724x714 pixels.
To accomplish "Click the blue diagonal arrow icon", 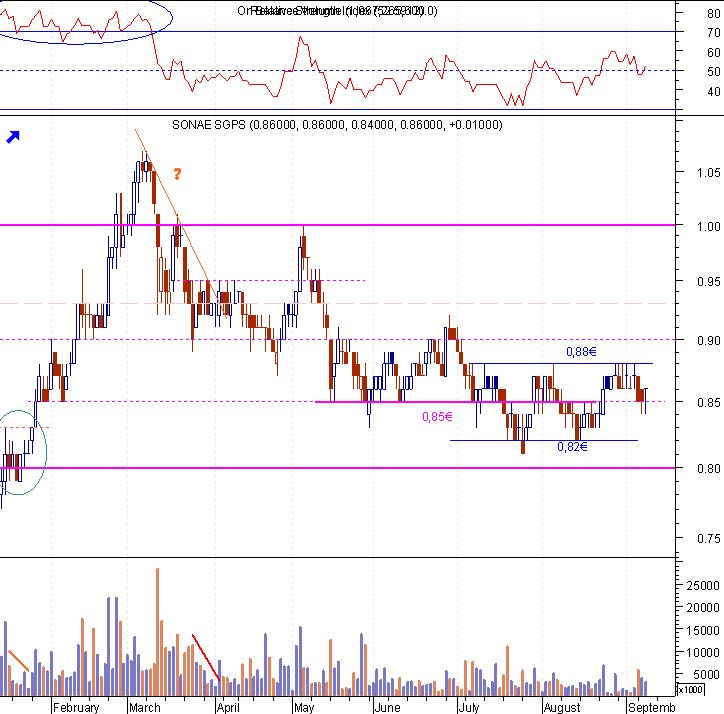I will pyautogui.click(x=13, y=137).
